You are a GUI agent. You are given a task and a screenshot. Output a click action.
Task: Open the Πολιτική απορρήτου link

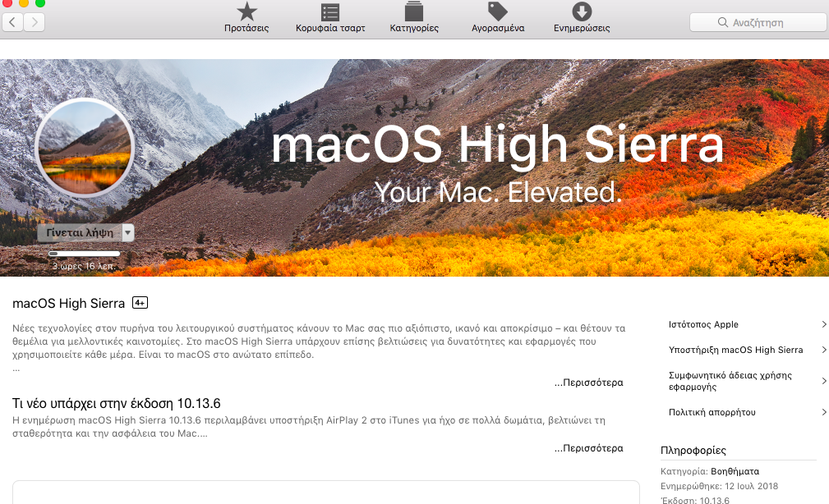click(x=712, y=412)
